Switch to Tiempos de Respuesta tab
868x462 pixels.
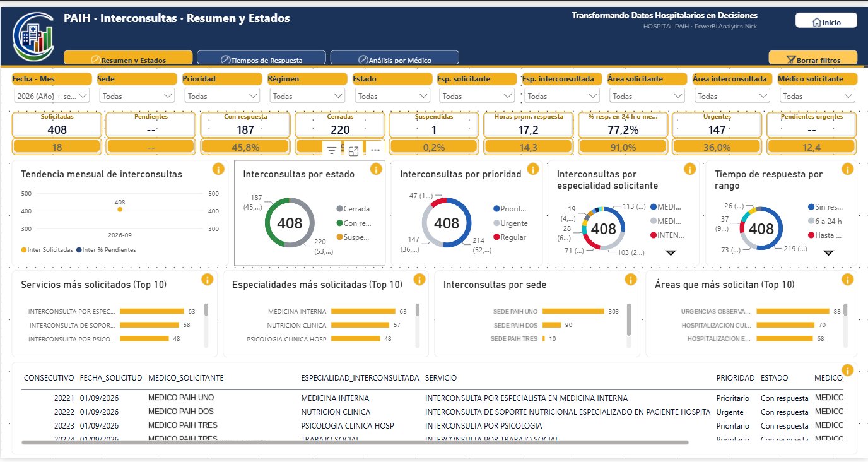pyautogui.click(x=261, y=58)
